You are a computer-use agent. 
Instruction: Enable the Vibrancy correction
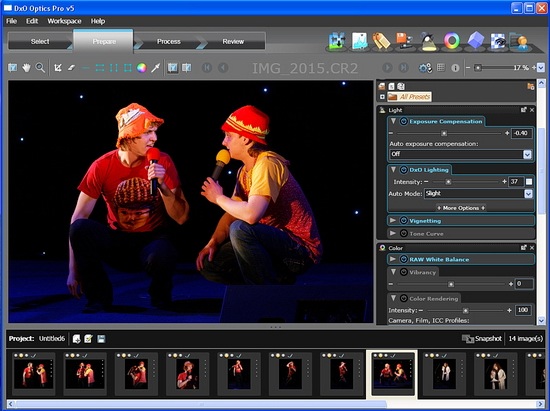coord(403,272)
